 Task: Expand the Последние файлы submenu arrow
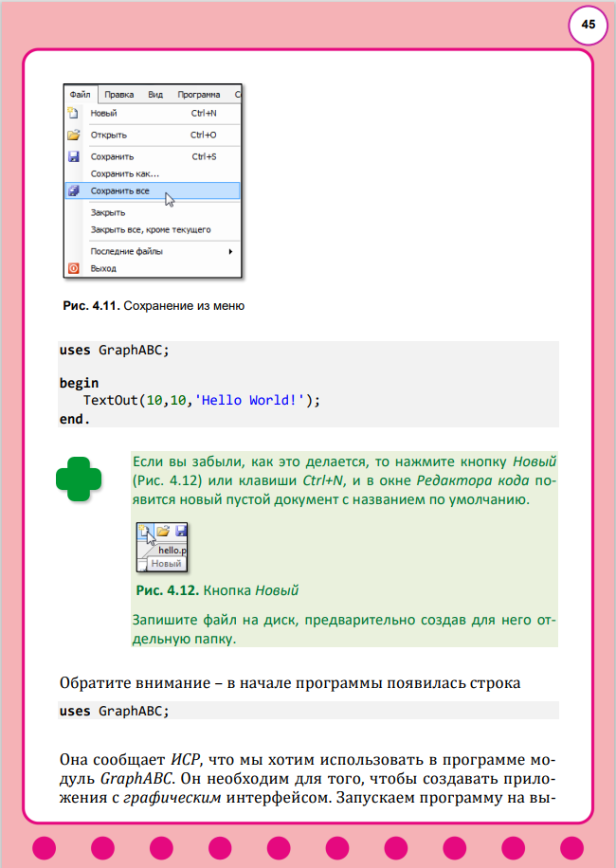(230, 251)
